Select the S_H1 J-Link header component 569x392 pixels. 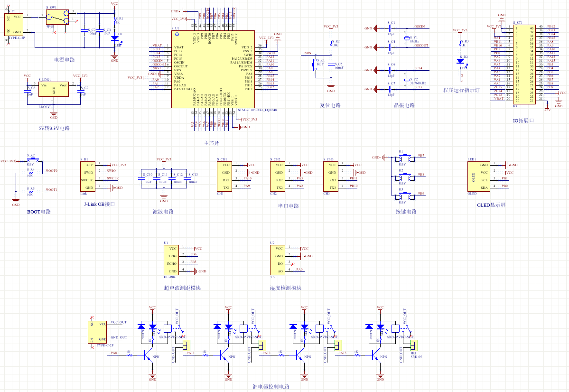pos(88,176)
